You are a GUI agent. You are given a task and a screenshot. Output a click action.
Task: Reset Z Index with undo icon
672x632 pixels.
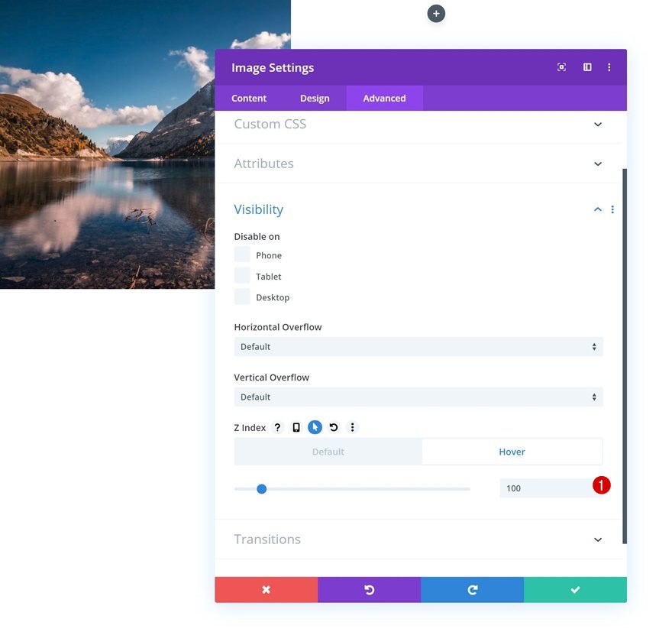point(334,427)
